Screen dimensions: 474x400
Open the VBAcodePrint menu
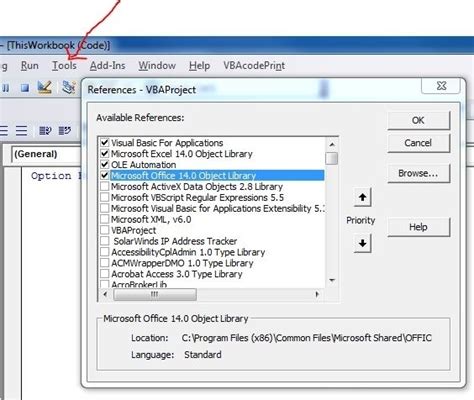click(254, 65)
